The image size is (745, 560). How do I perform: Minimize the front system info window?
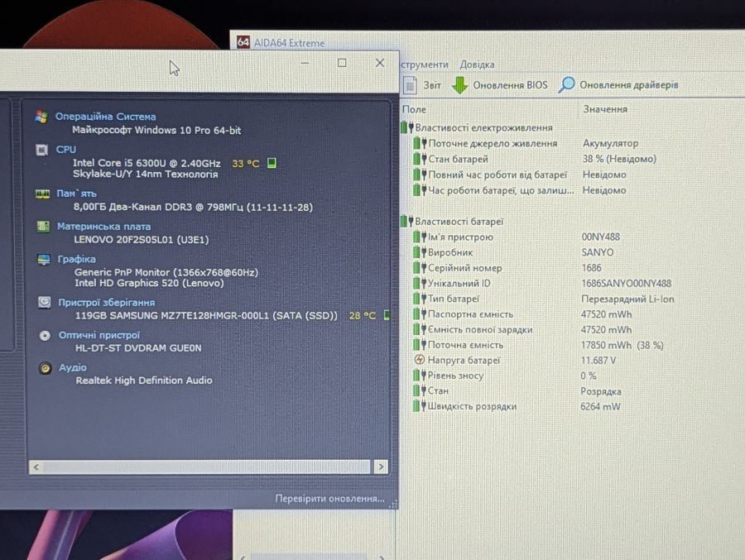pos(305,63)
